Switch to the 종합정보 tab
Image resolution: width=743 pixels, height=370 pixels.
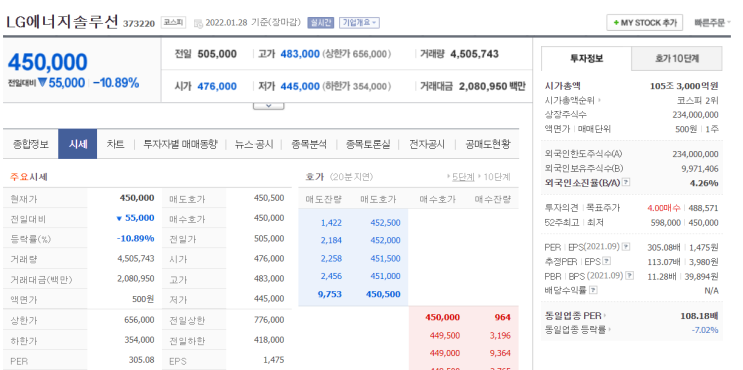[x=31, y=144]
